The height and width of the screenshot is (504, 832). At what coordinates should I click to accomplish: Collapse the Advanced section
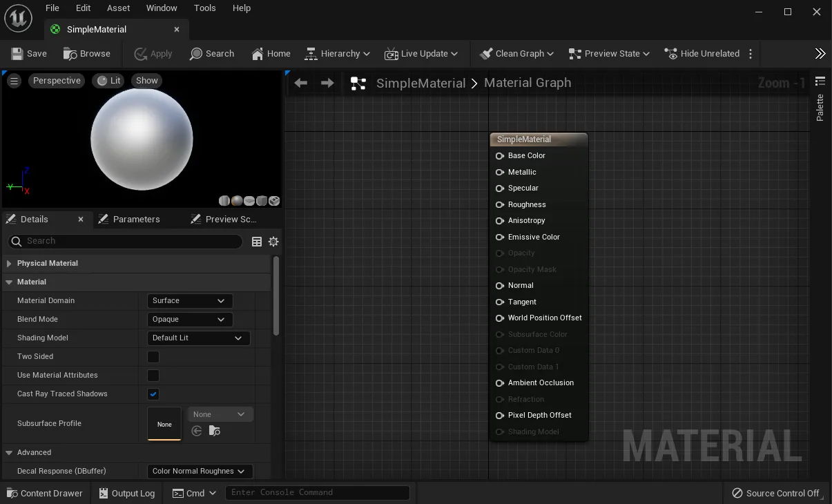coord(9,452)
